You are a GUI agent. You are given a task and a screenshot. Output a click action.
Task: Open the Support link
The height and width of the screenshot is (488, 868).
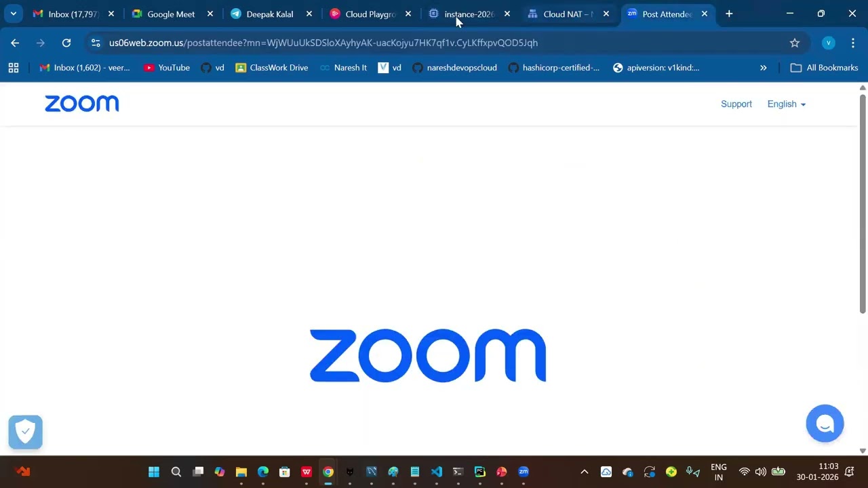coord(736,104)
